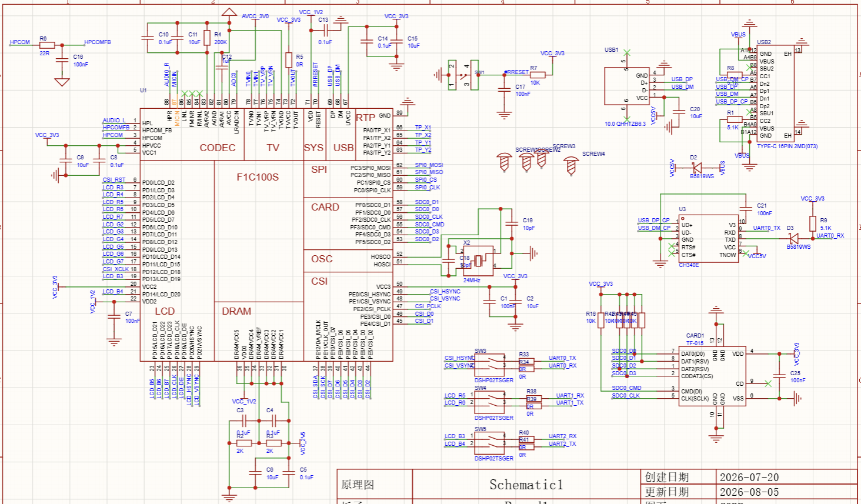Click the AUDIO_L net label
This screenshot has height=504, width=861.
click(115, 121)
